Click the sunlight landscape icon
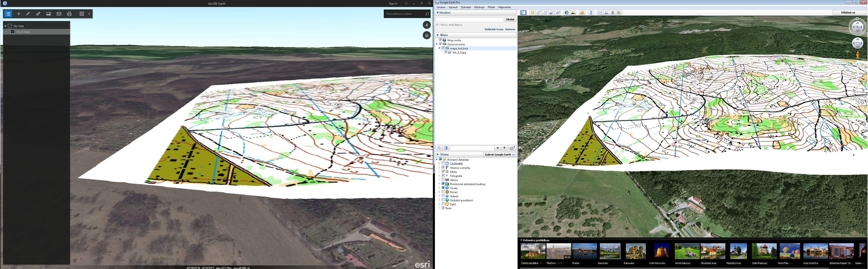 tap(573, 13)
